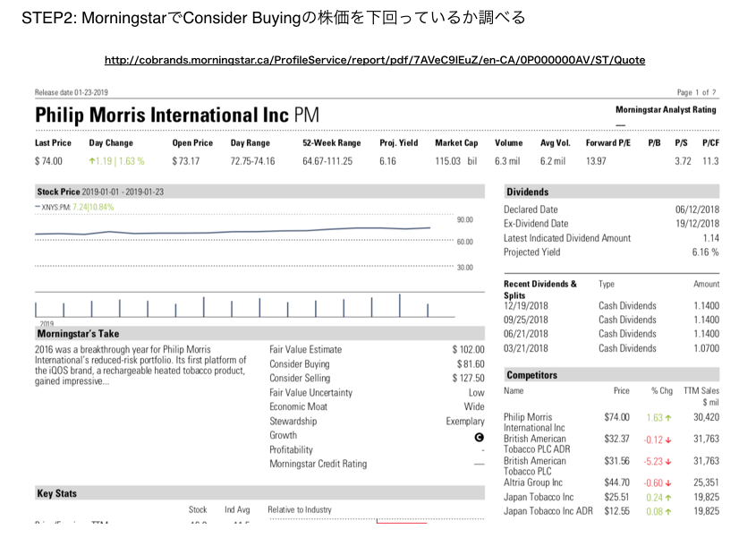Click the green up arrow beside Day Change
Image resolution: width=756 pixels, height=538 pixels.
pyautogui.click(x=92, y=161)
